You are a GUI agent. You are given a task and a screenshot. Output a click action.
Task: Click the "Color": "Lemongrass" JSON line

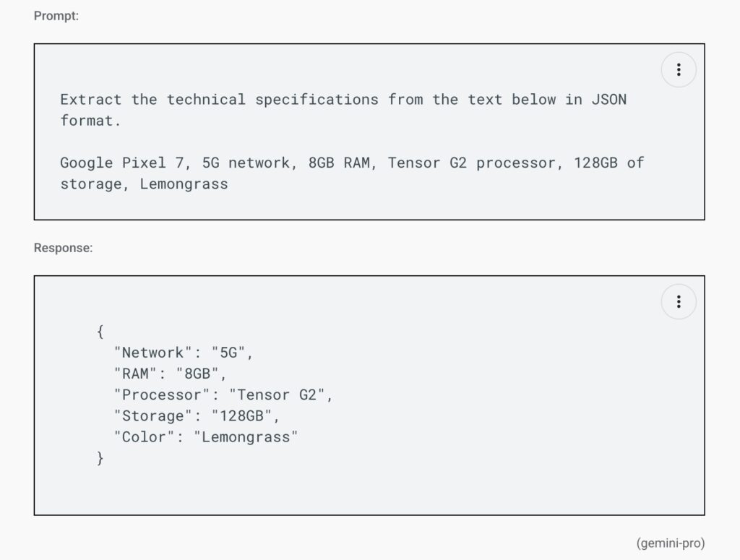[x=206, y=437]
